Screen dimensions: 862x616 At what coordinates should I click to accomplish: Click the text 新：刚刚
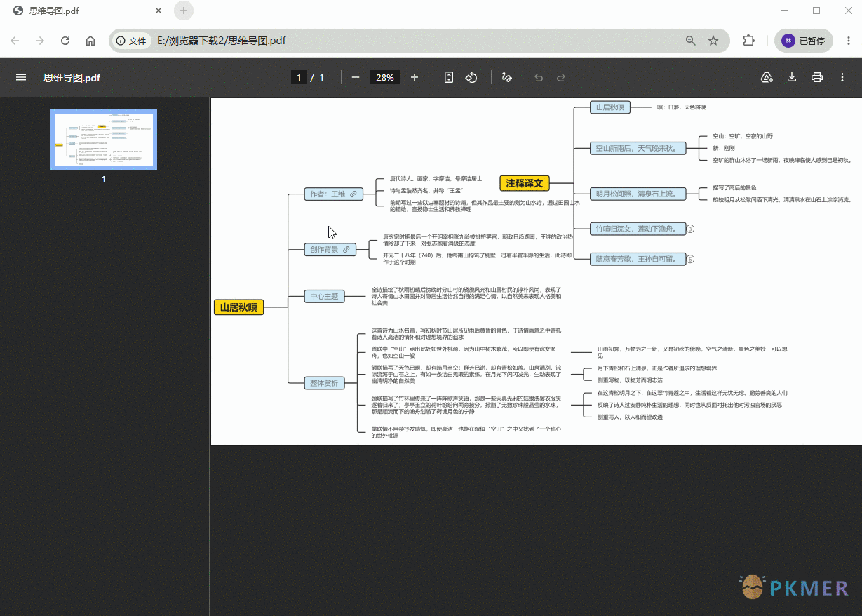point(722,148)
